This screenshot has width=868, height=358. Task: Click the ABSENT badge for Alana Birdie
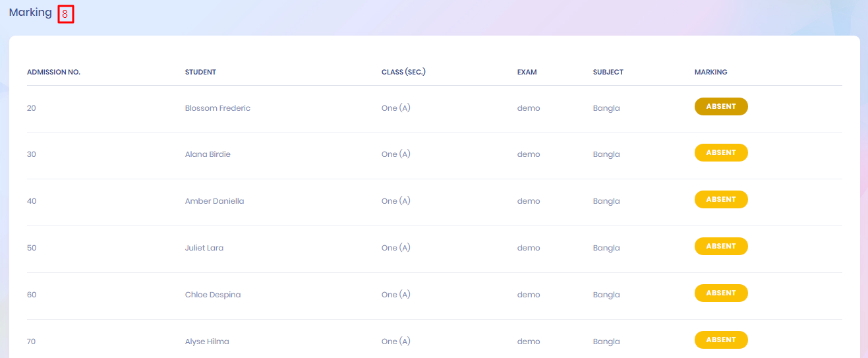coord(720,153)
